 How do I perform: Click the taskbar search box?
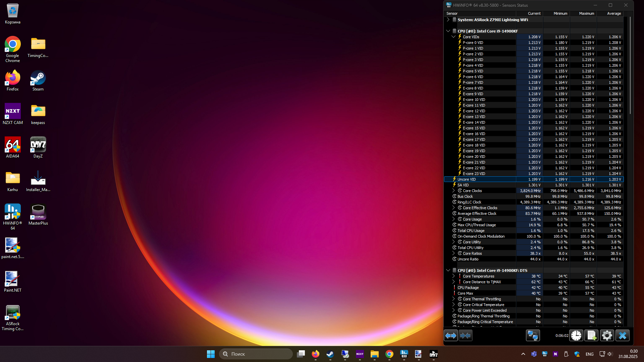[x=256, y=354]
